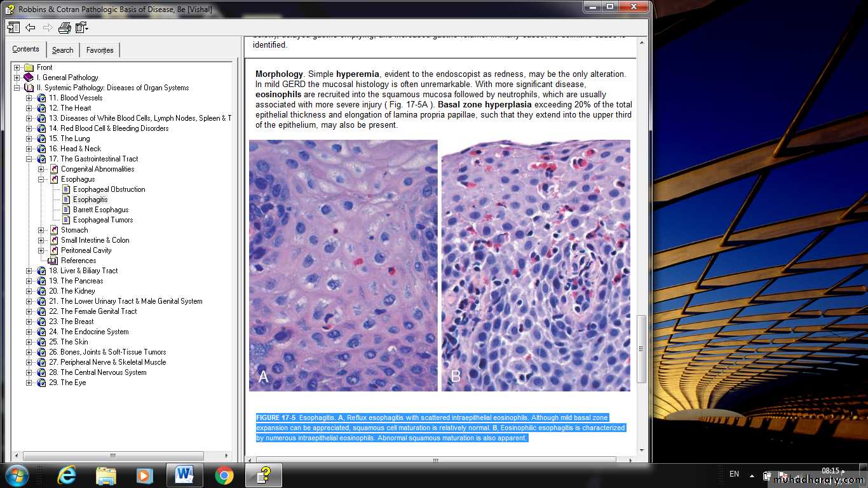Expand the Stomach section in tree
Image resolution: width=868 pixels, height=488 pixels.
41,230
